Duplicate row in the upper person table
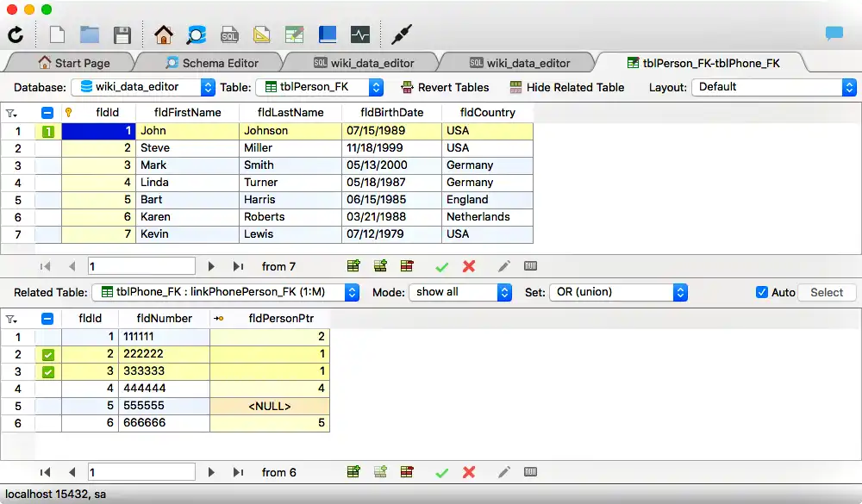862x504 pixels. (x=380, y=266)
